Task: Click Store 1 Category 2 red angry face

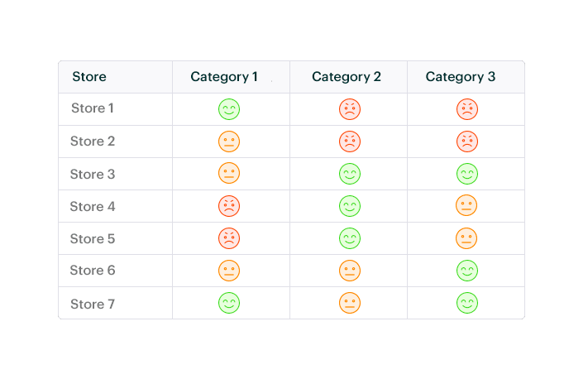Action: coord(350,109)
